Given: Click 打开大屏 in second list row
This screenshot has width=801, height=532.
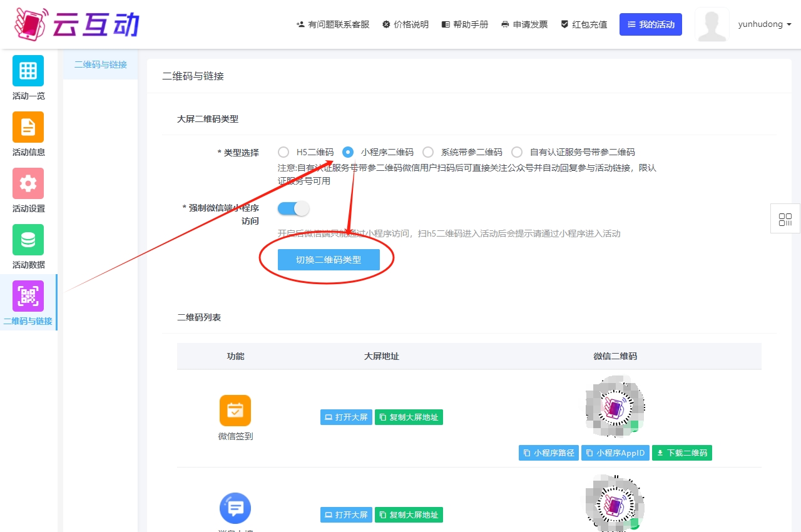Looking at the screenshot, I should pos(346,515).
